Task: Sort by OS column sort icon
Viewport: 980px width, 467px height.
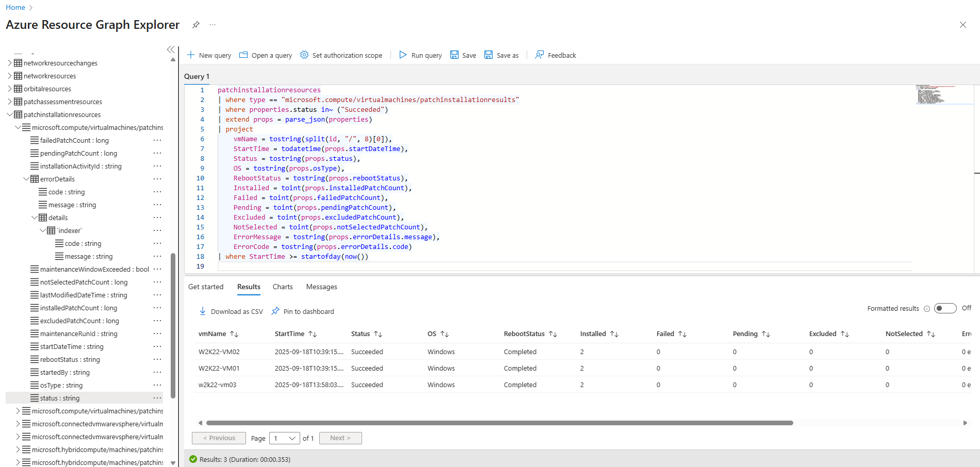Action: pyautogui.click(x=445, y=334)
